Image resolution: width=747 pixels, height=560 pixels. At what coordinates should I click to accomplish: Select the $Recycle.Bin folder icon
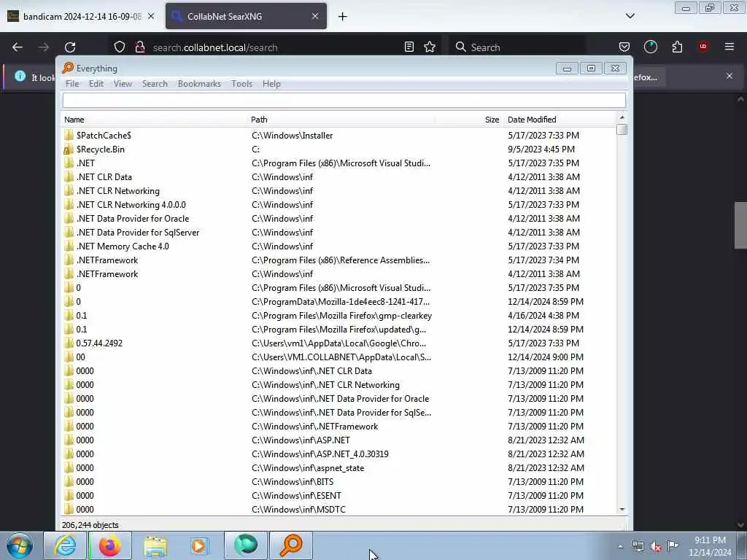click(69, 149)
